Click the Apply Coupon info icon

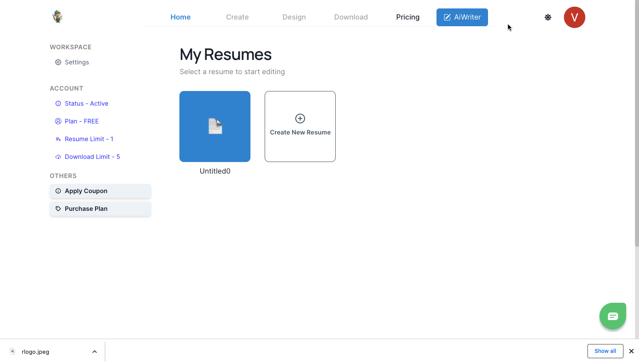pyautogui.click(x=58, y=190)
